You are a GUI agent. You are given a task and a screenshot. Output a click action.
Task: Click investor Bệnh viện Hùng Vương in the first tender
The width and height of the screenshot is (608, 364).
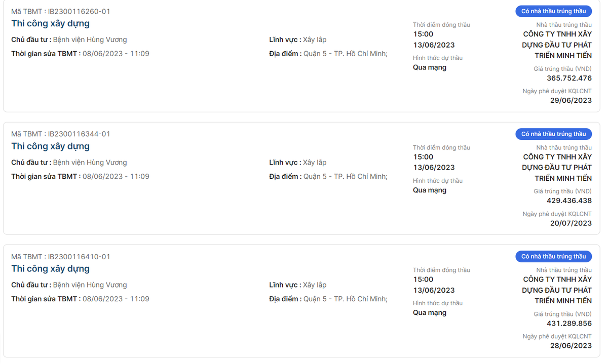point(90,39)
